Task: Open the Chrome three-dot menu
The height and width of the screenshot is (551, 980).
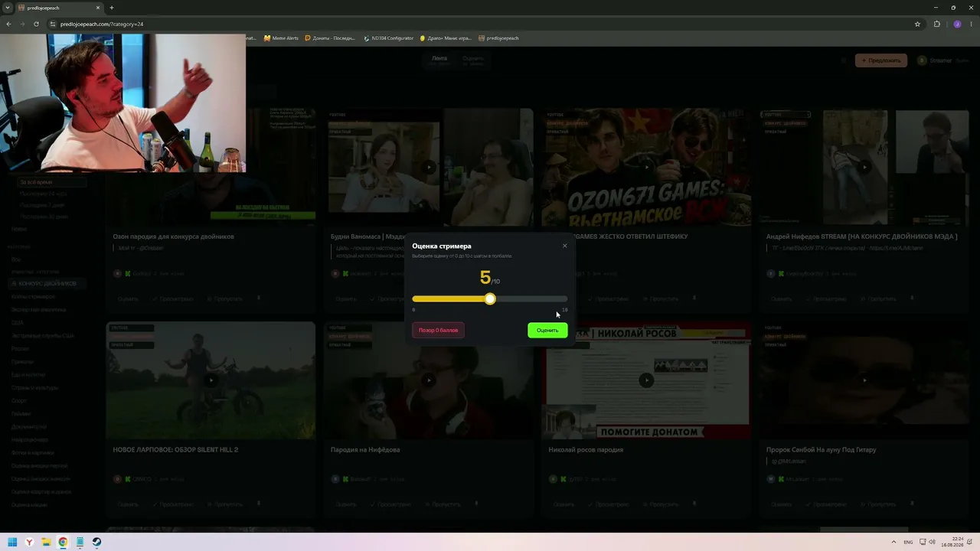Action: tap(971, 24)
